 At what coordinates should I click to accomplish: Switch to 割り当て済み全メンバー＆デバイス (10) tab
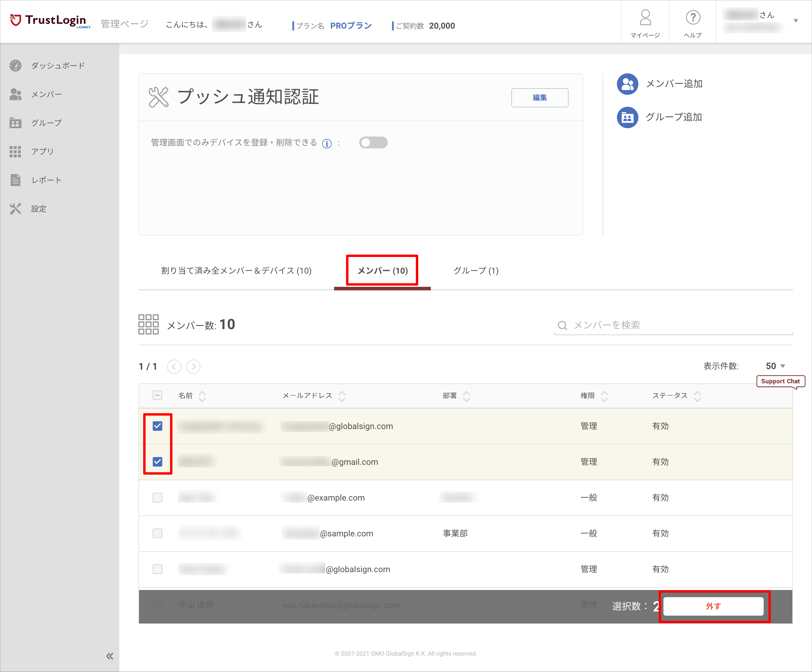pyautogui.click(x=236, y=270)
